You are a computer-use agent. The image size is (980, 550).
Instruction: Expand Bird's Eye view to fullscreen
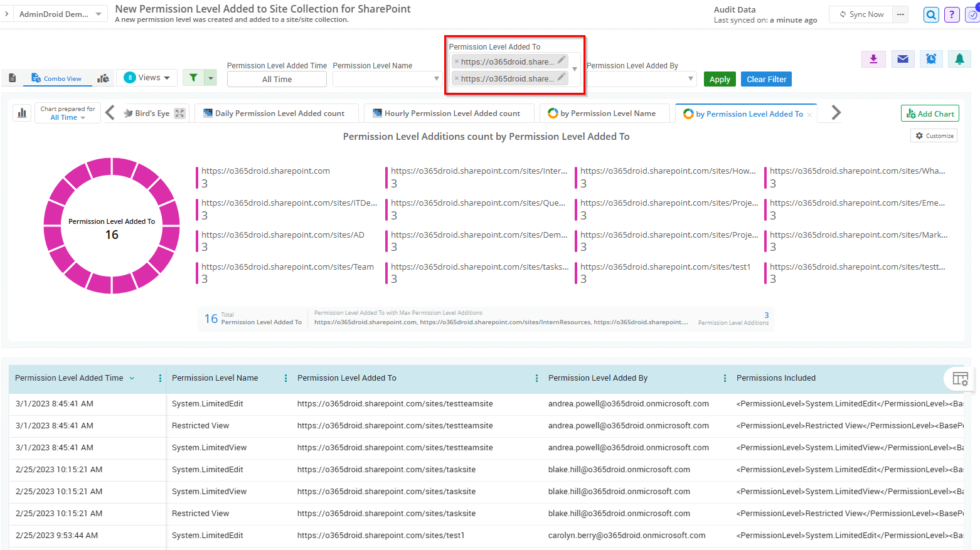tap(180, 114)
